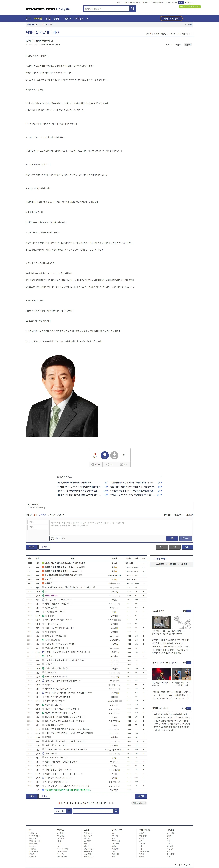Click the comment text area
This screenshot has height=868, width=219.
pos(121,527)
